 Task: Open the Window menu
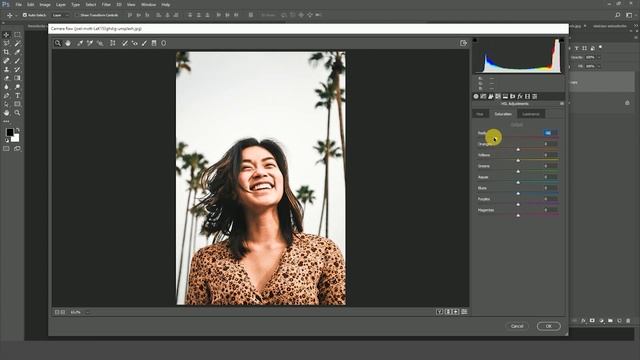(x=148, y=4)
